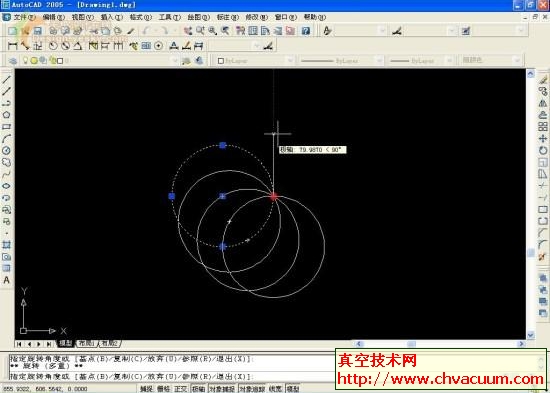This screenshot has height=393, width=550.
Task: Toggle 栅格 (Grid) display in status bar
Action: point(163,389)
